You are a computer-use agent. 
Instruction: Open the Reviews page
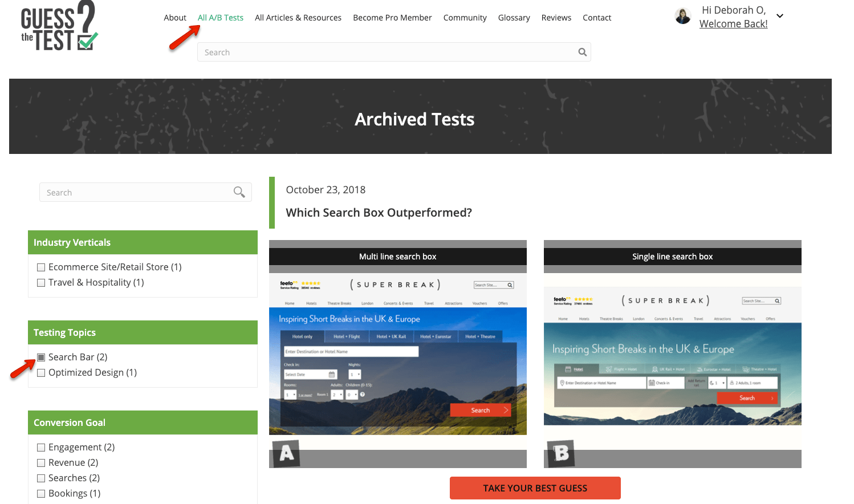[x=556, y=18]
